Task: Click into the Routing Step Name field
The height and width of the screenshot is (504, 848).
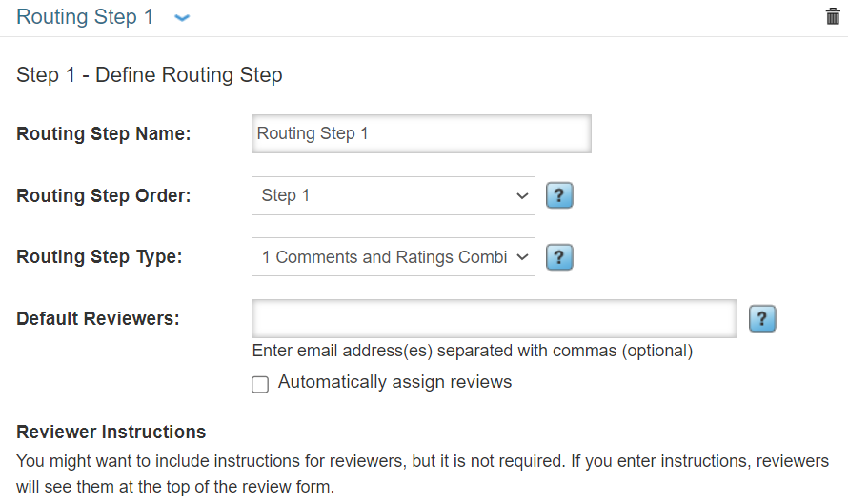Action: 421,134
